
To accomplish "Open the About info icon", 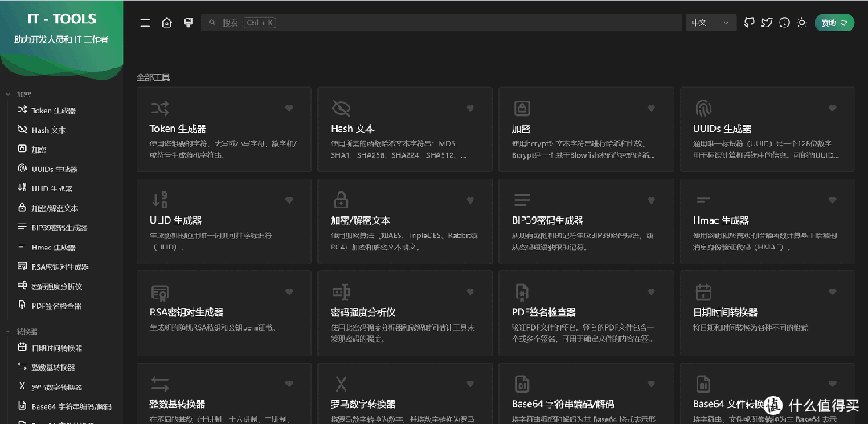I will coord(784,23).
